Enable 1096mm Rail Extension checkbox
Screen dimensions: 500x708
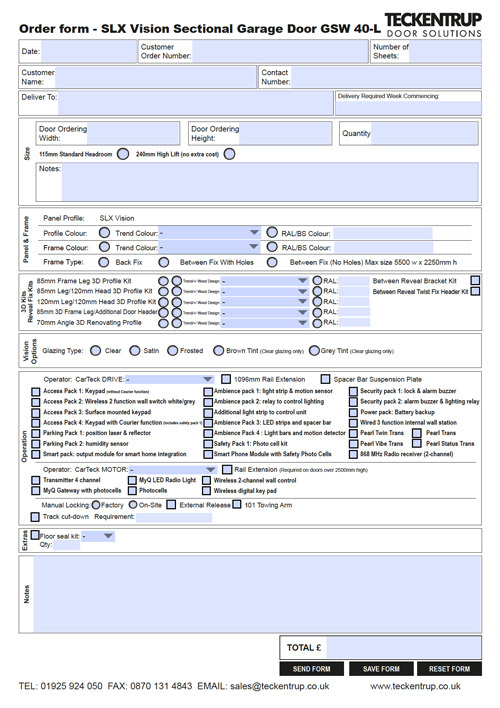tap(226, 379)
